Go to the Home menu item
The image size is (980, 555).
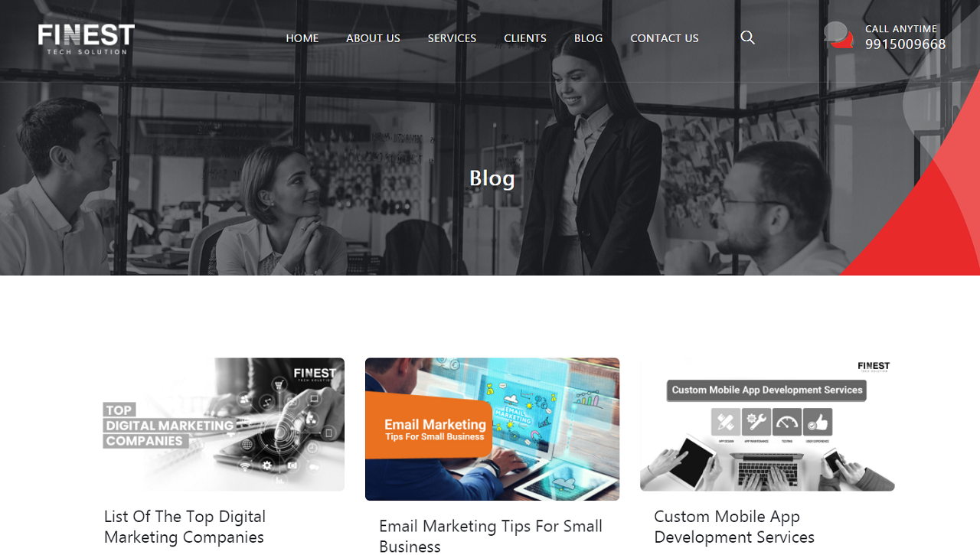302,38
